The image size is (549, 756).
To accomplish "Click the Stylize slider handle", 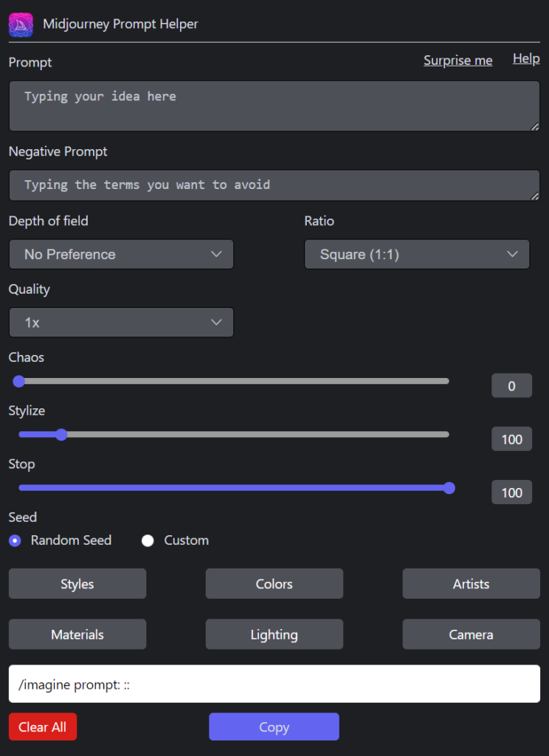I will [61, 434].
